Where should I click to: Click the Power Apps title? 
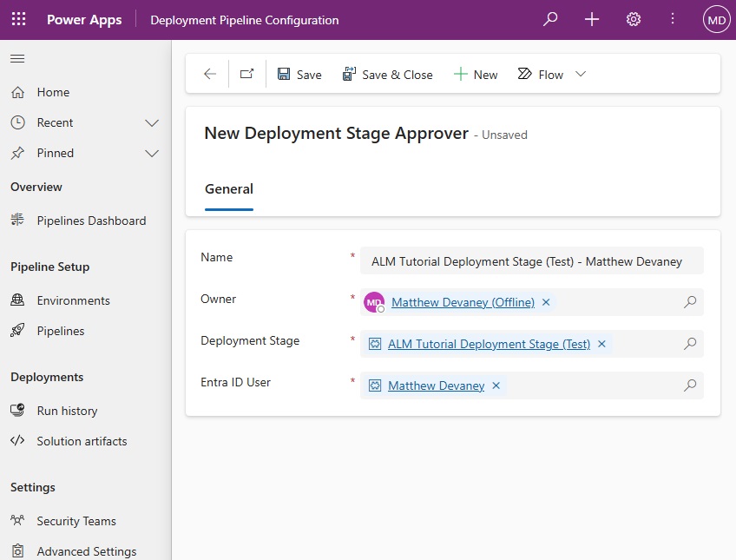click(x=84, y=20)
